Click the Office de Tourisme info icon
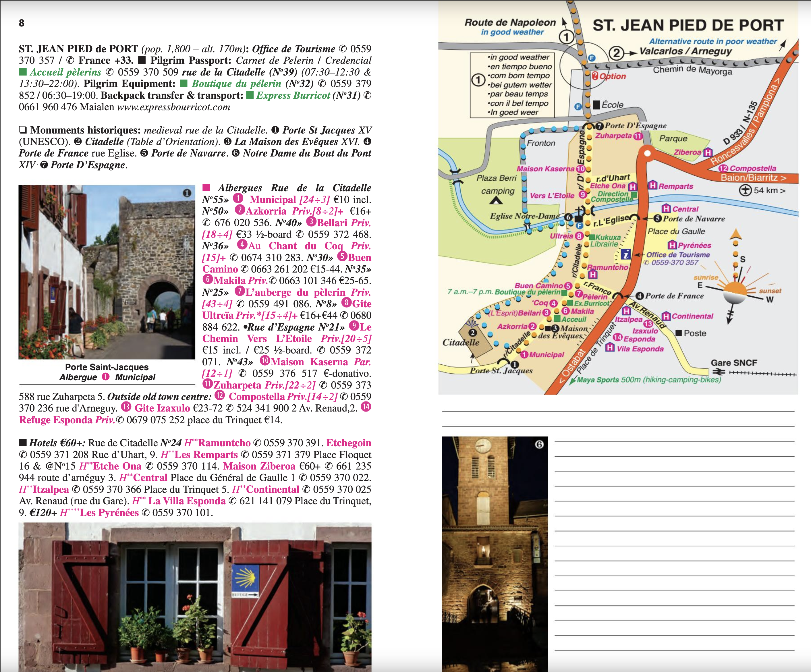 tap(626, 254)
